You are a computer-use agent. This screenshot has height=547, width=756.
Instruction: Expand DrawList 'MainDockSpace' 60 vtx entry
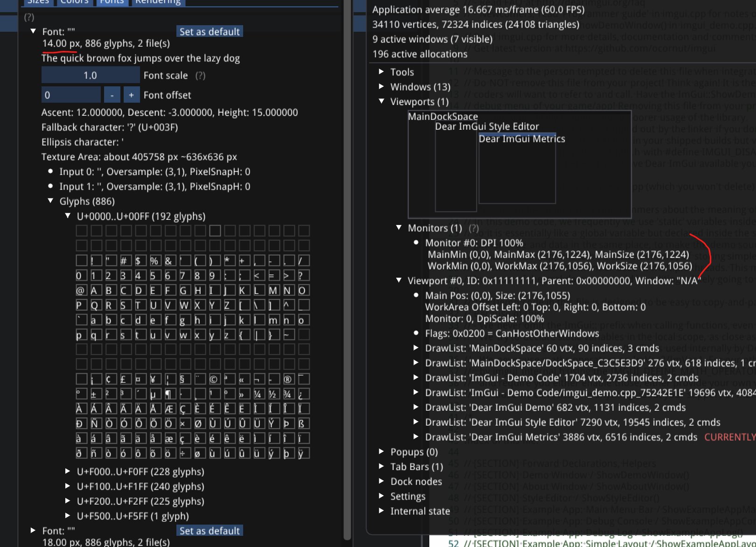416,348
